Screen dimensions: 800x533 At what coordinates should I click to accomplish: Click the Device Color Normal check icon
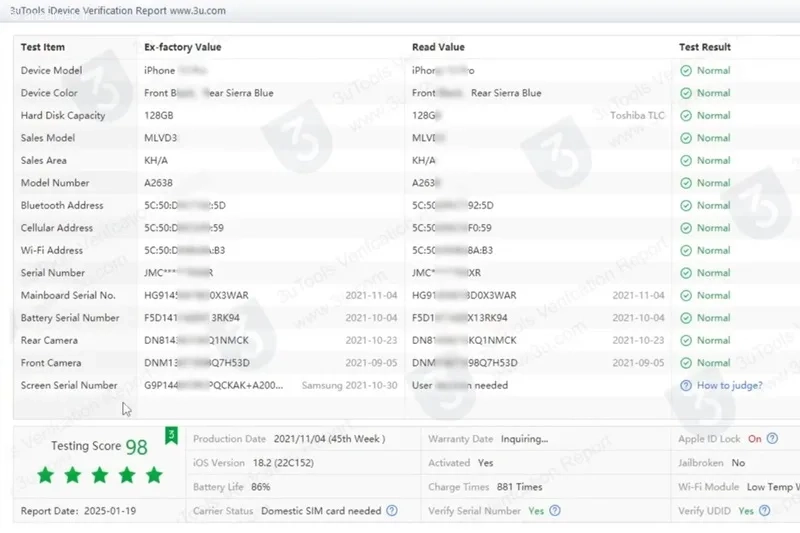(x=686, y=93)
